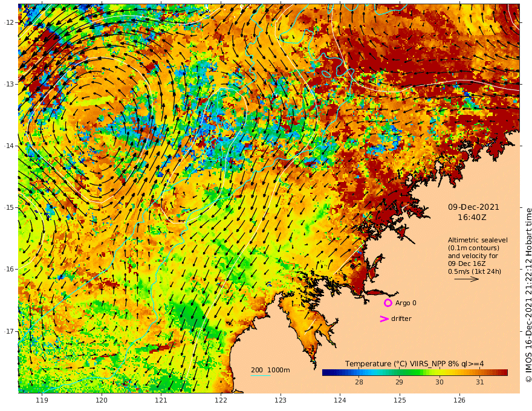
Task: Click latitude axis label -15
Action: coord(9,207)
